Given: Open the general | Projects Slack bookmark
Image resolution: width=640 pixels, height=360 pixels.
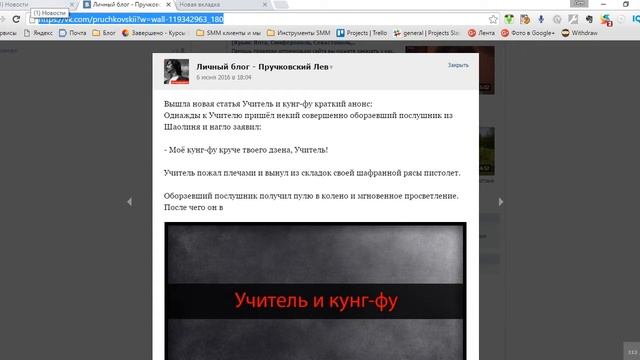Looking at the screenshot, I should pos(427,33).
